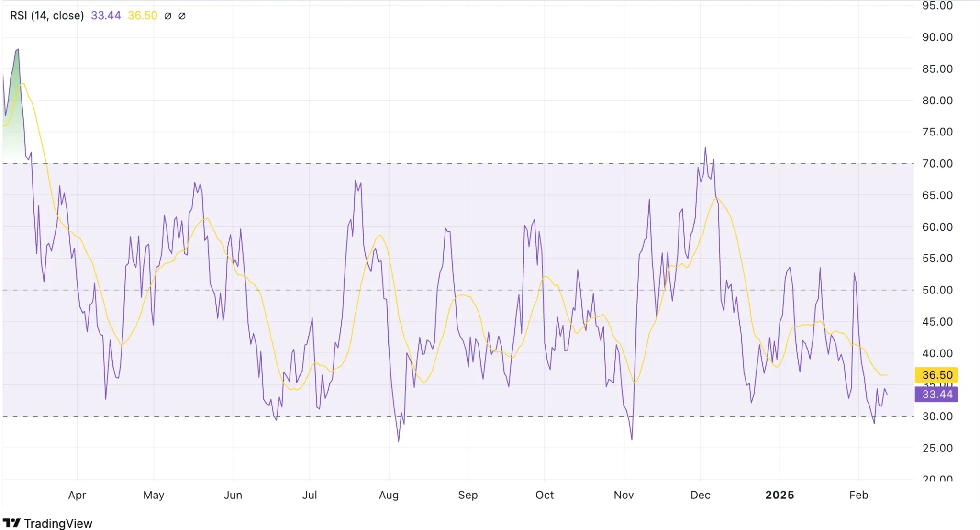
Task: Open the TradingView text link
Action: [x=58, y=523]
